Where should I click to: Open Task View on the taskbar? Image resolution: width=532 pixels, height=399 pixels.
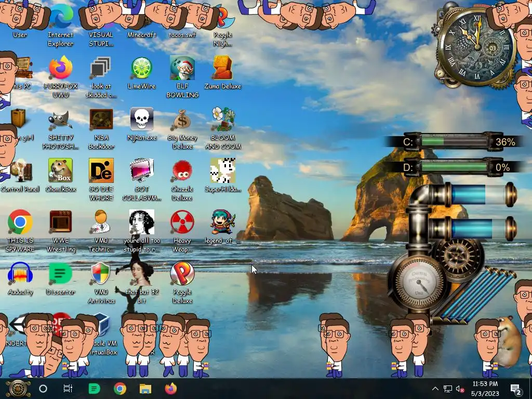[68, 389]
